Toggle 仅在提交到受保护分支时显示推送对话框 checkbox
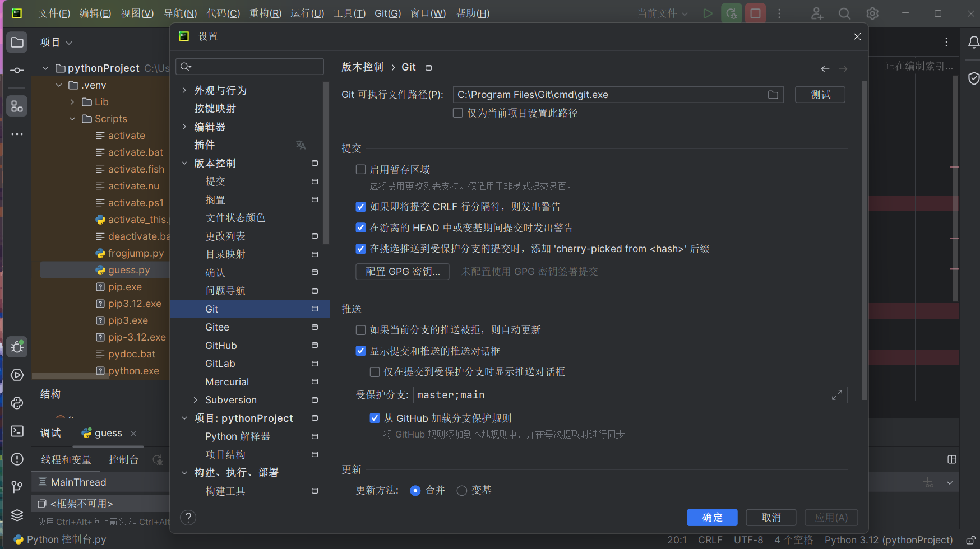Viewport: 980px width, 549px height. (x=375, y=372)
